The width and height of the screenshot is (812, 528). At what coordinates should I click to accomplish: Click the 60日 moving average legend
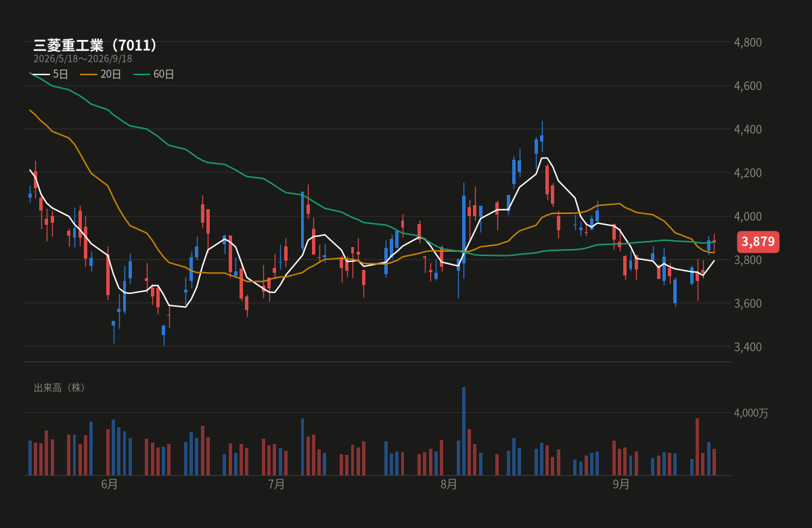click(x=154, y=74)
